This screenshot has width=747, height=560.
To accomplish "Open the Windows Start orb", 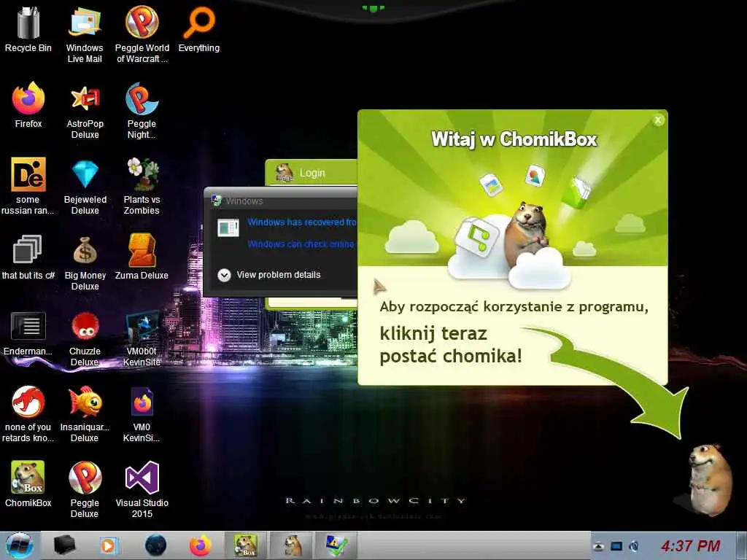I will [x=20, y=545].
